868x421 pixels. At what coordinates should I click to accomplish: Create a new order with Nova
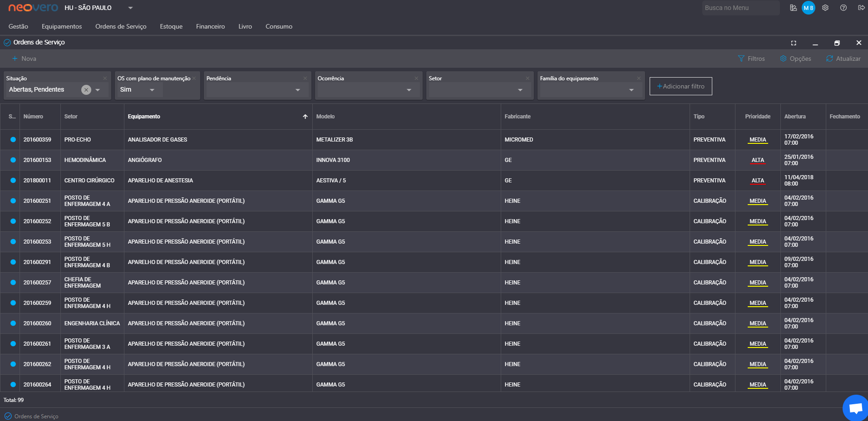pyautogui.click(x=24, y=59)
